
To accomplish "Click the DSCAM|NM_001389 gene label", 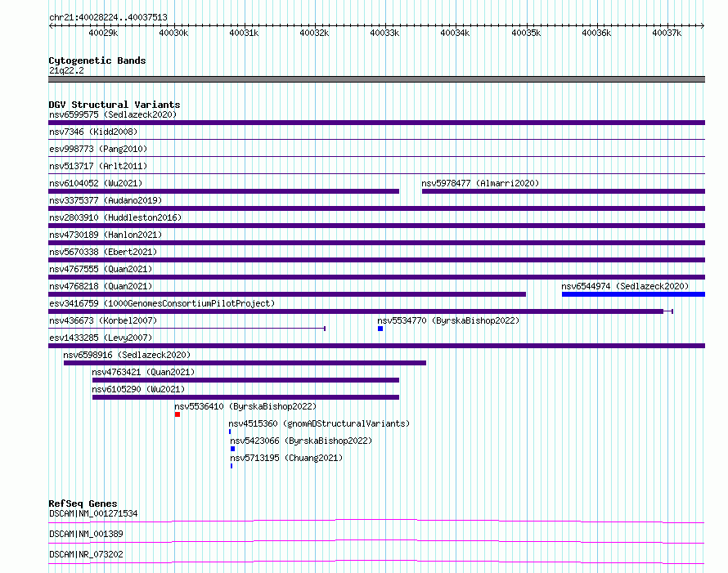I will [86, 534].
